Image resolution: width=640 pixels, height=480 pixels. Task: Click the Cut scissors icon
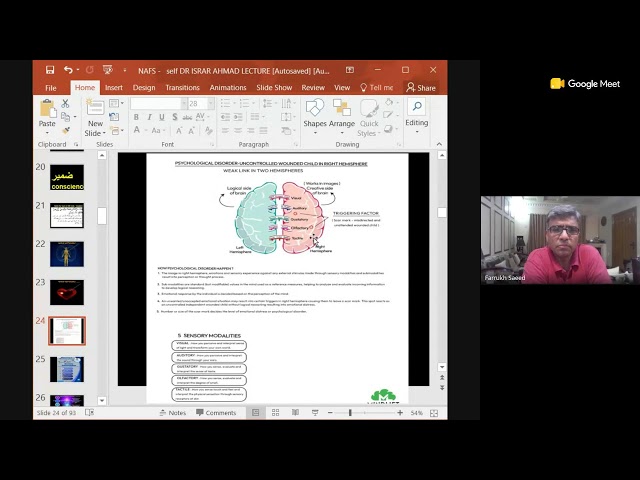click(x=65, y=104)
